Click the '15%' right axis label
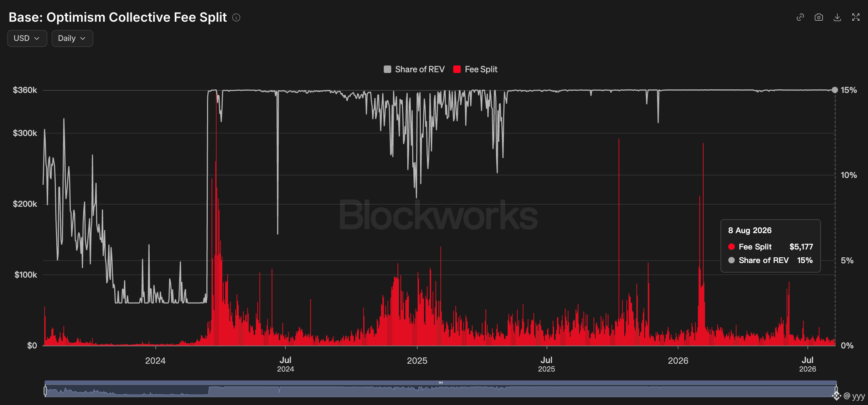The width and height of the screenshot is (868, 405). tap(849, 90)
